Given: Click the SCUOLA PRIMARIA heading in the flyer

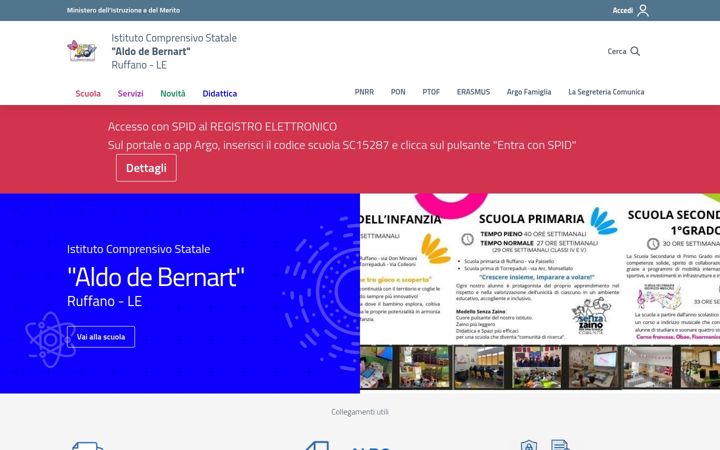Looking at the screenshot, I should point(531,219).
